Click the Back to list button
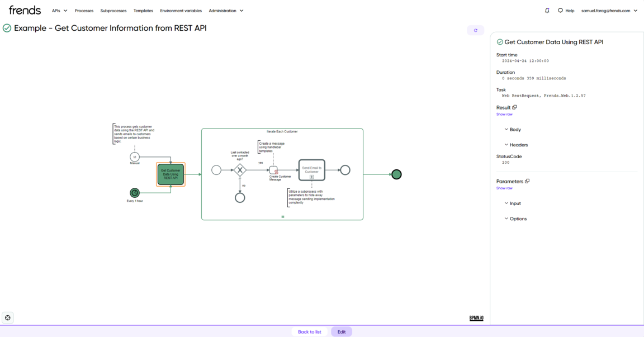Screen dimensions: 644x337 [310, 331]
